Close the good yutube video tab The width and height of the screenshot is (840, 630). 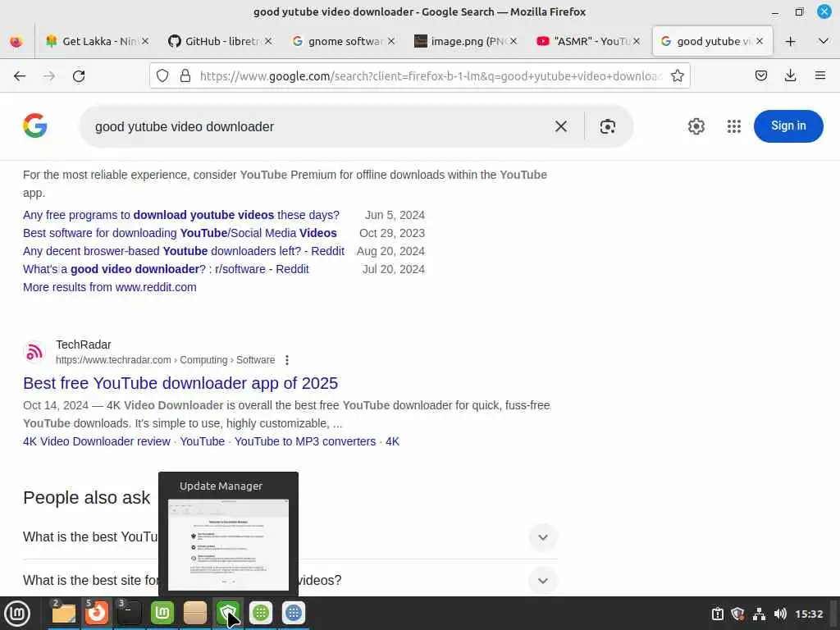759,41
